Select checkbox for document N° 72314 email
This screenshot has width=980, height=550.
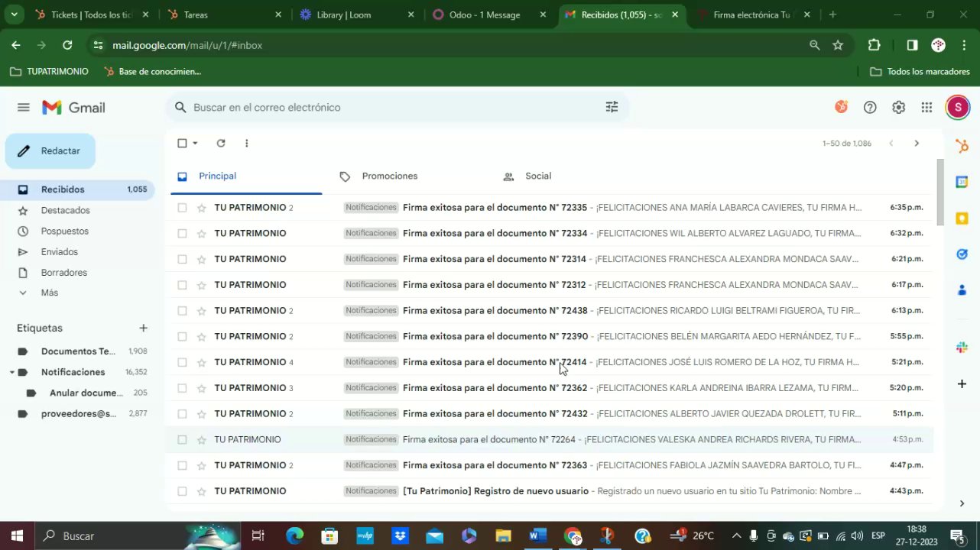pos(182,259)
